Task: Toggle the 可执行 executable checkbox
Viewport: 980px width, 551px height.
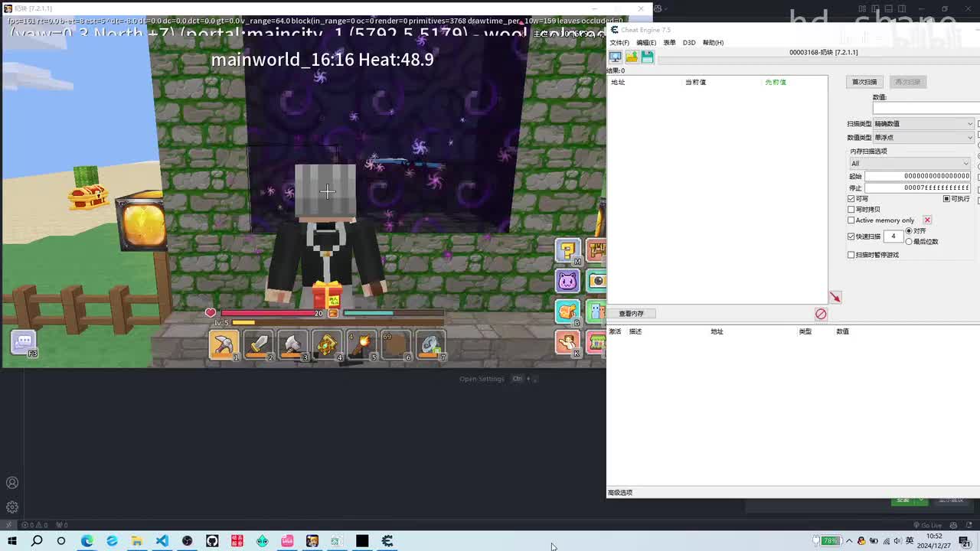Action: tap(947, 199)
